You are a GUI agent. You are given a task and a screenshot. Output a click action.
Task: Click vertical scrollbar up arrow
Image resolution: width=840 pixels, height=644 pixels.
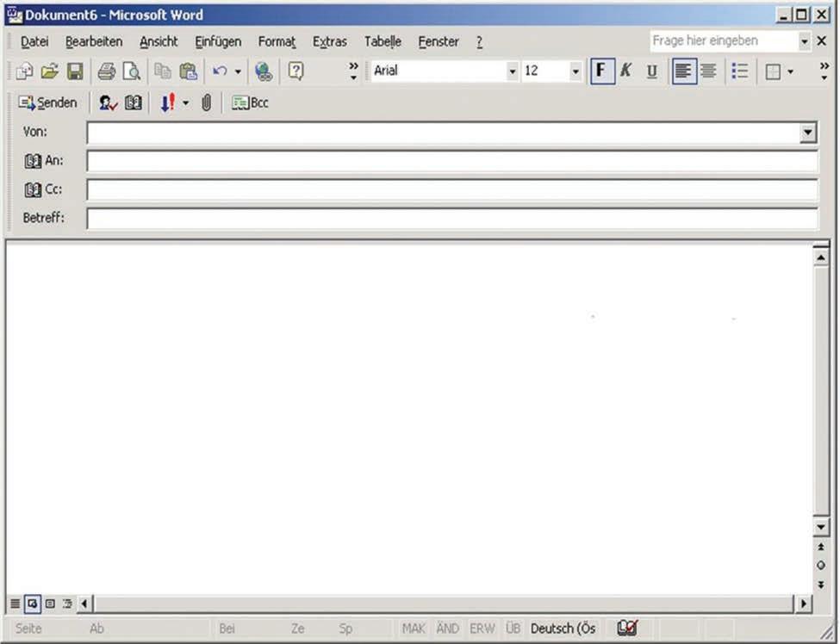821,257
